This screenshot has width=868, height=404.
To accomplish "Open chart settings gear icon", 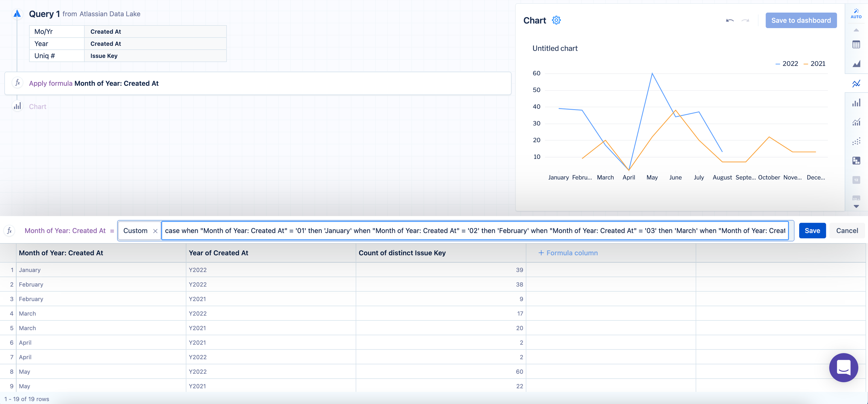I will (556, 20).
